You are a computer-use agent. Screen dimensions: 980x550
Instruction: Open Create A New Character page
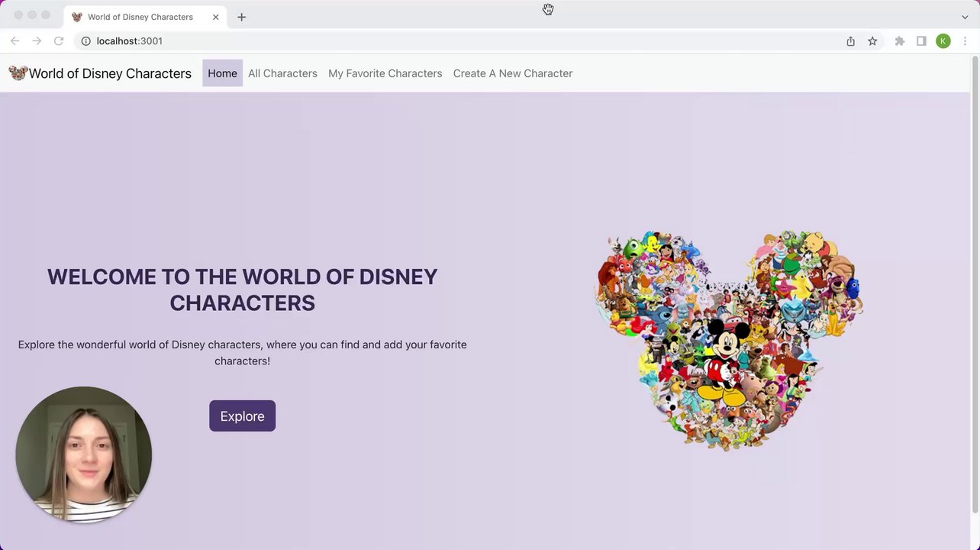[x=513, y=73]
